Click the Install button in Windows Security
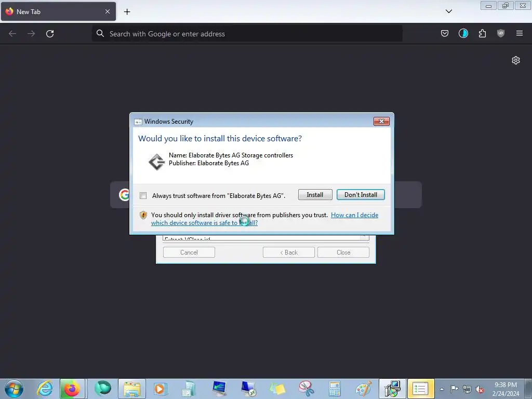 tap(315, 195)
